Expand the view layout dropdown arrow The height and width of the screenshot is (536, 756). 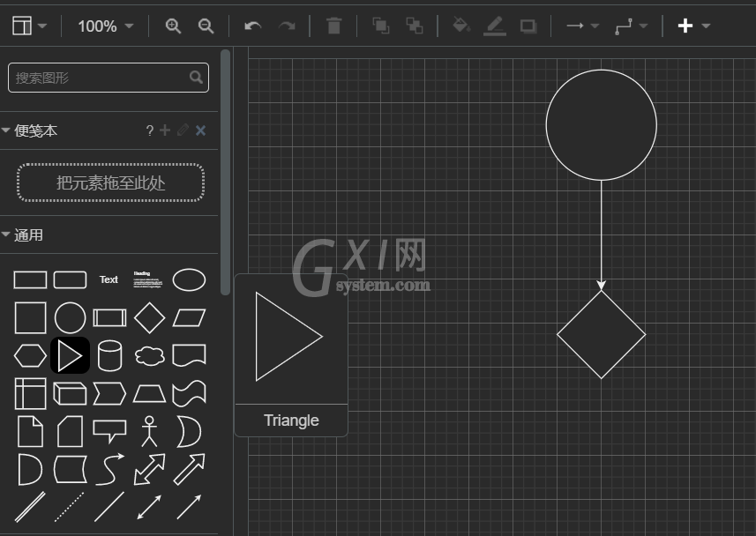pos(42,26)
